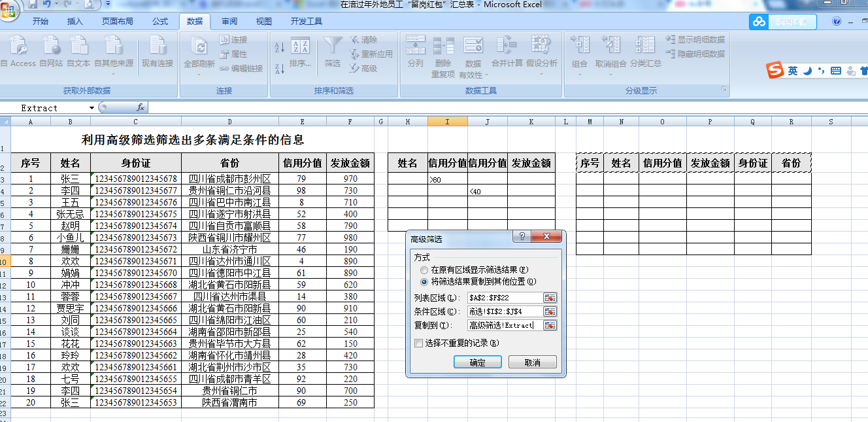Screen dimensions: 868x422
Task: Click the Criteria range (条件区域) input field
Action: [505, 311]
